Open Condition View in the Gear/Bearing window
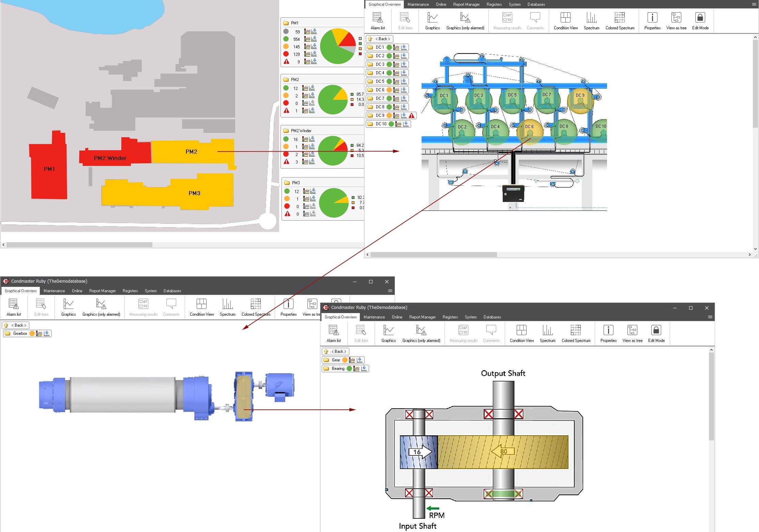Viewport: 759px width, 532px height. tap(521, 333)
